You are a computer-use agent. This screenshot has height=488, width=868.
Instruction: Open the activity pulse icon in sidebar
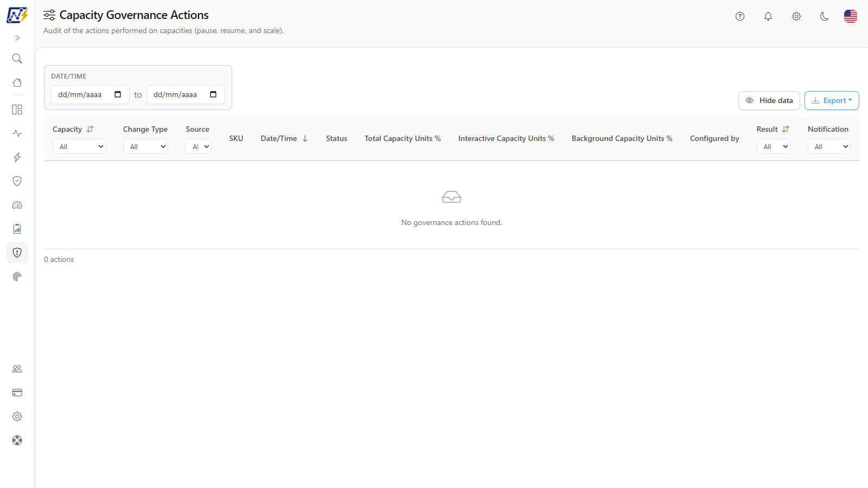pyautogui.click(x=17, y=133)
